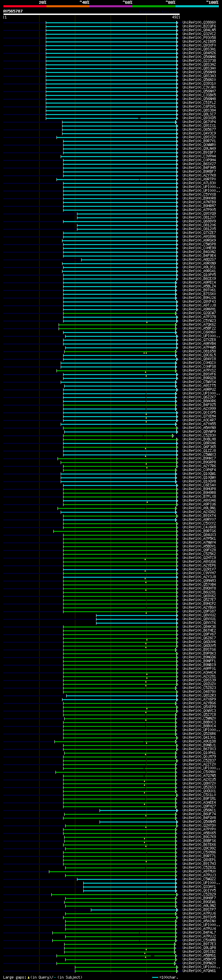Select hit label UniRef100_Q84LN5
Screen dimensions: 222x980
tap(199, 30)
